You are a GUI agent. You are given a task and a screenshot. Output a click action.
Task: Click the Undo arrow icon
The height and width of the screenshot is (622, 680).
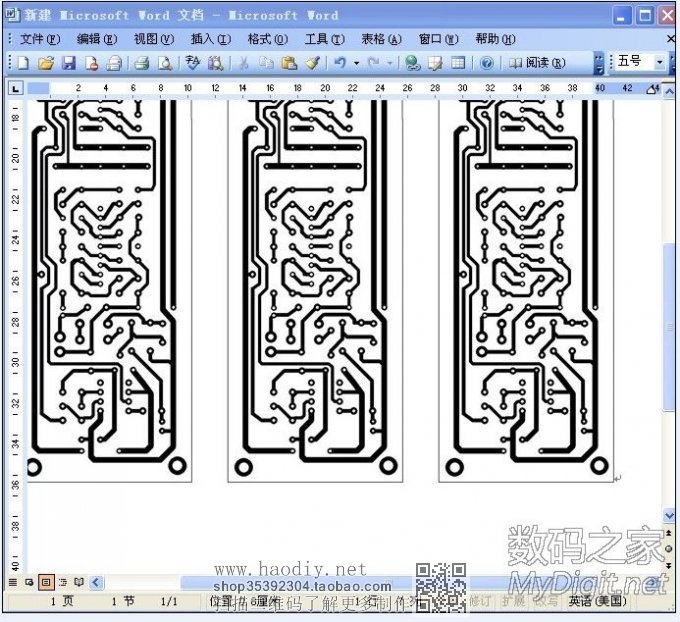click(x=340, y=63)
